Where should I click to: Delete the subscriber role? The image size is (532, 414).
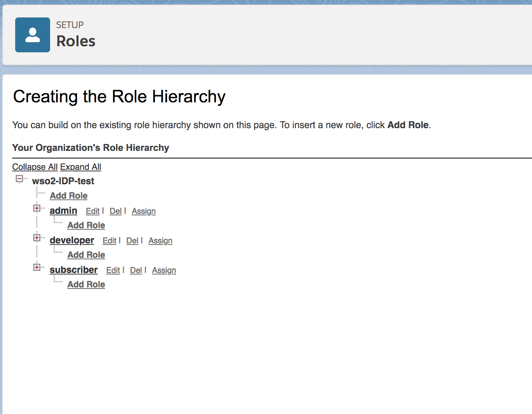[136, 270]
